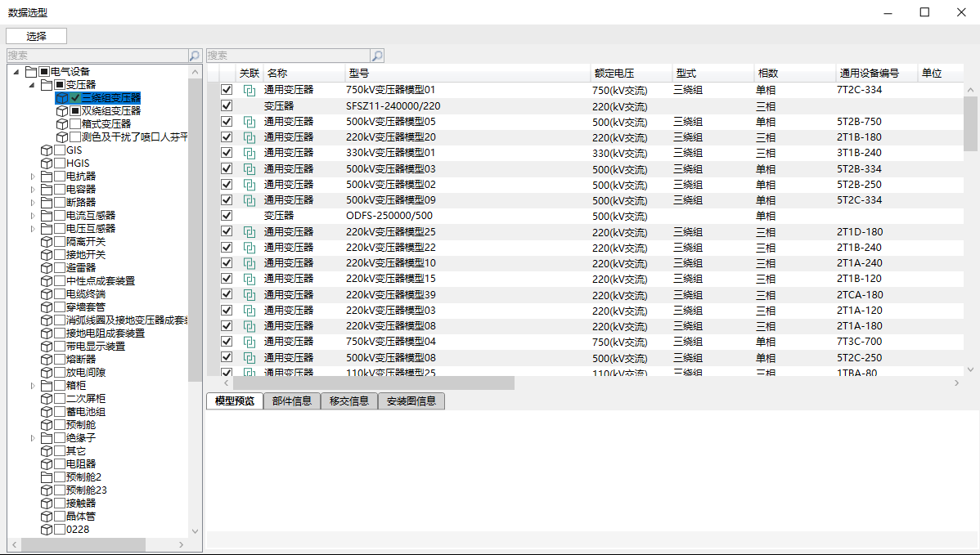Click the cube icon beside GIS node
This screenshot has width=980, height=555.
click(x=47, y=150)
